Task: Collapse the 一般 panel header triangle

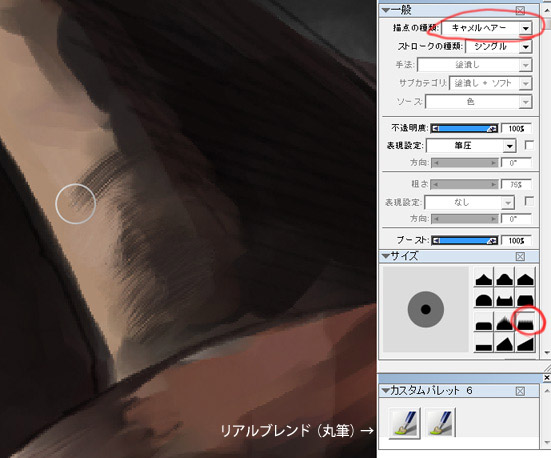Action: (x=386, y=10)
